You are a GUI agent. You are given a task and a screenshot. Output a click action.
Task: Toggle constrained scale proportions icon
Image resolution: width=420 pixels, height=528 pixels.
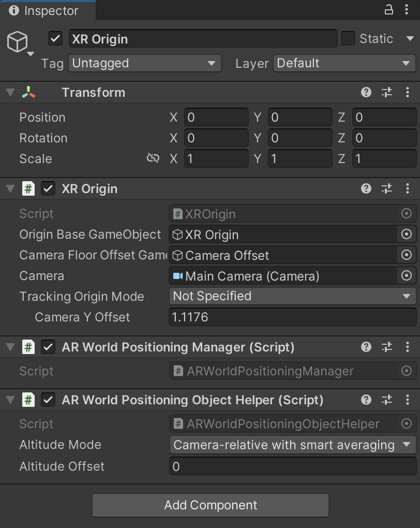153,158
